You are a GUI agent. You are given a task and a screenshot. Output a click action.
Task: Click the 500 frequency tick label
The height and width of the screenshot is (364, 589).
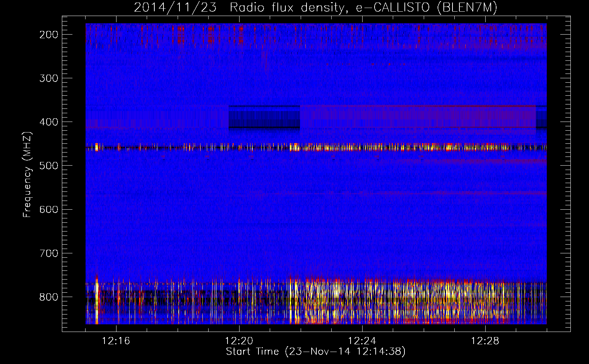[x=49, y=166]
